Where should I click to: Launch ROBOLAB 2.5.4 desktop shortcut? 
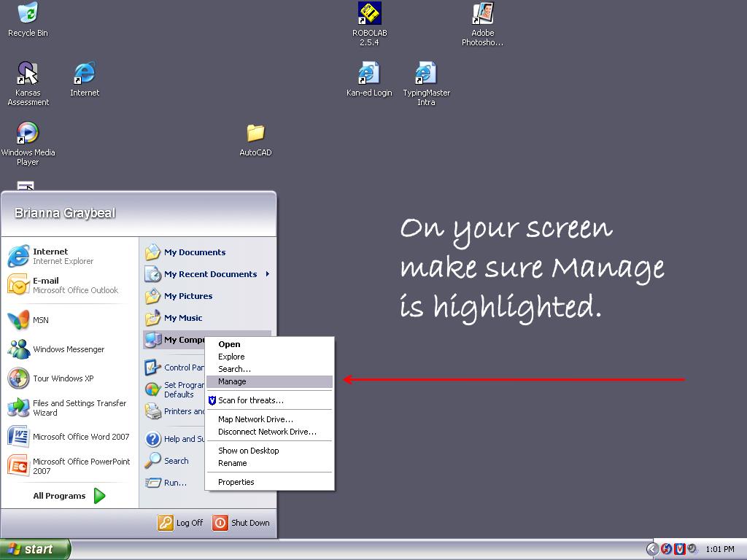point(370,24)
